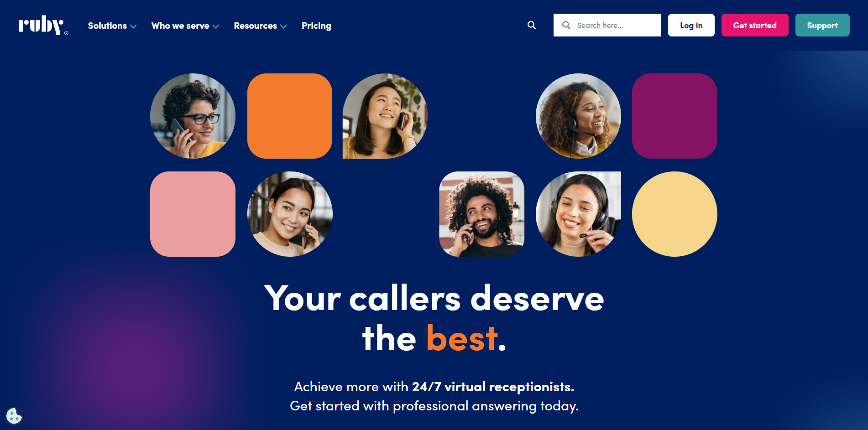Open the Resources dropdown
This screenshot has width=868, height=430.
pyautogui.click(x=260, y=26)
